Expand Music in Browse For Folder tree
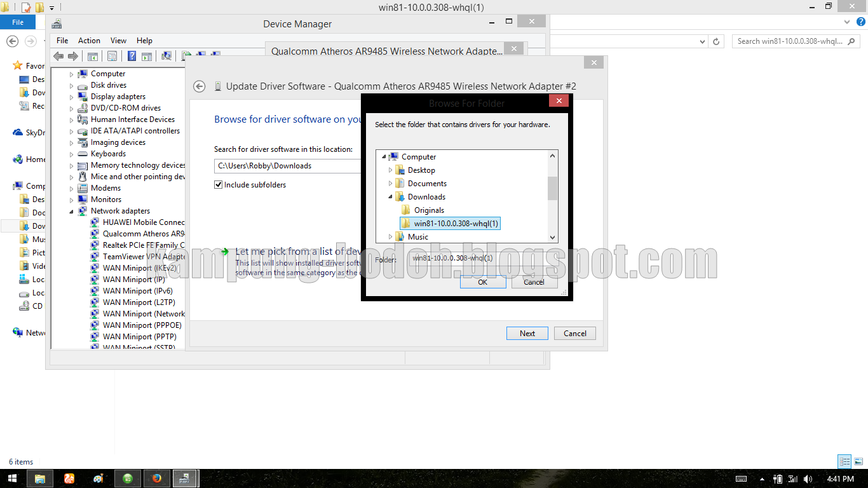The height and width of the screenshot is (488, 868). click(x=391, y=237)
